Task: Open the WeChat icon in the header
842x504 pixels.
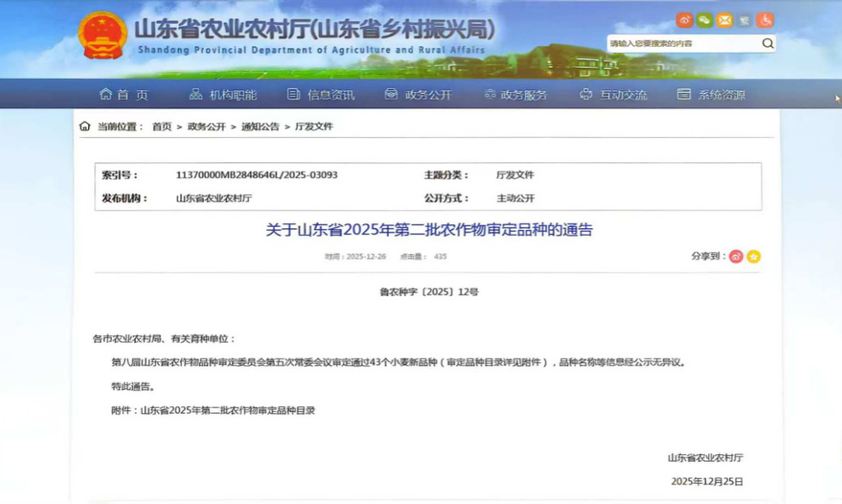Action: pos(704,20)
